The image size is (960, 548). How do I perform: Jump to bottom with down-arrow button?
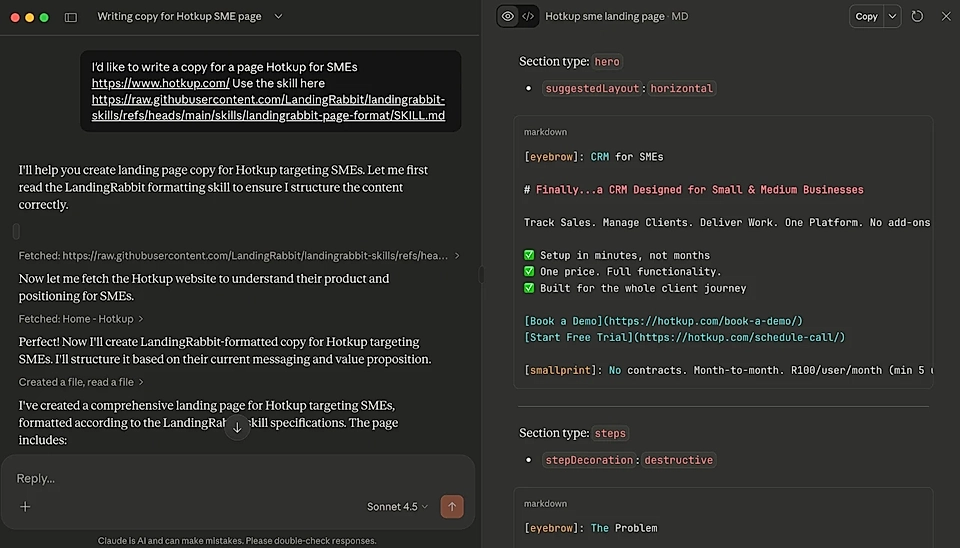(x=237, y=427)
